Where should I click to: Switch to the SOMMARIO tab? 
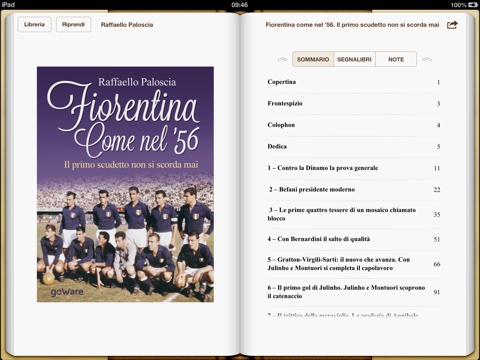click(313, 59)
